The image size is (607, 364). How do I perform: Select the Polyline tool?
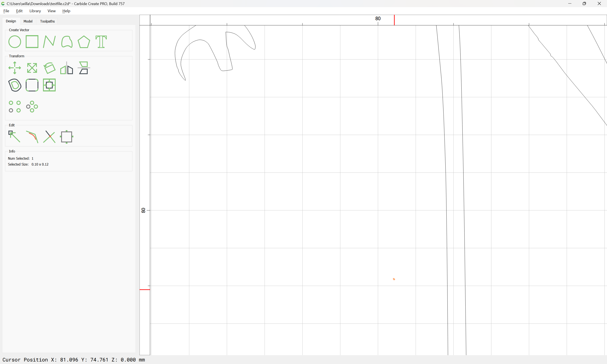coord(49,42)
